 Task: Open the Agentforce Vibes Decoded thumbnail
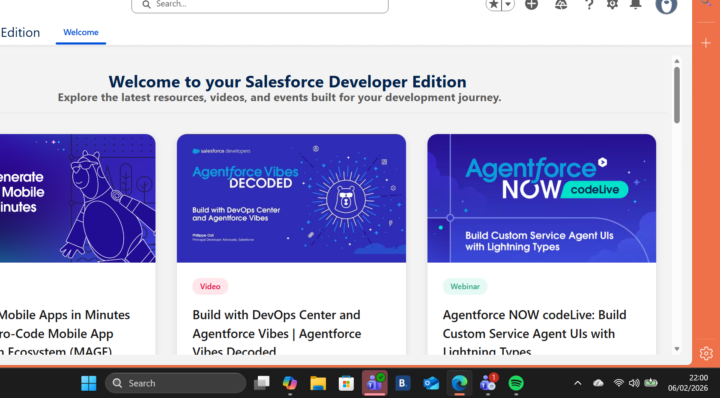(291, 198)
